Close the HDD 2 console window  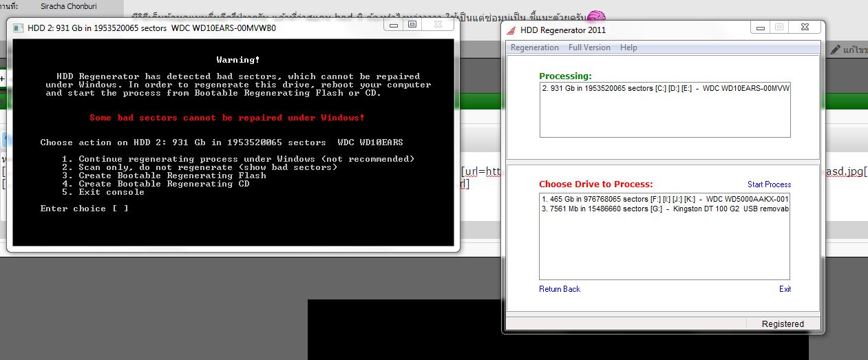click(438, 25)
